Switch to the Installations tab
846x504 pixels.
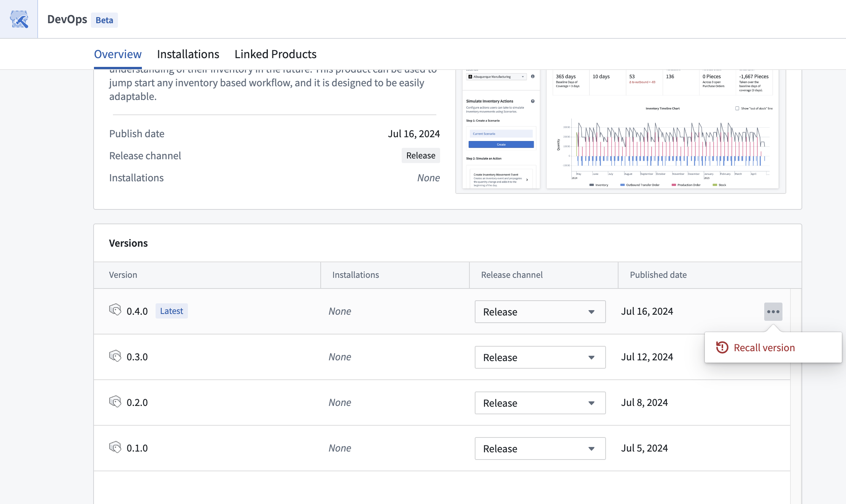pos(188,54)
